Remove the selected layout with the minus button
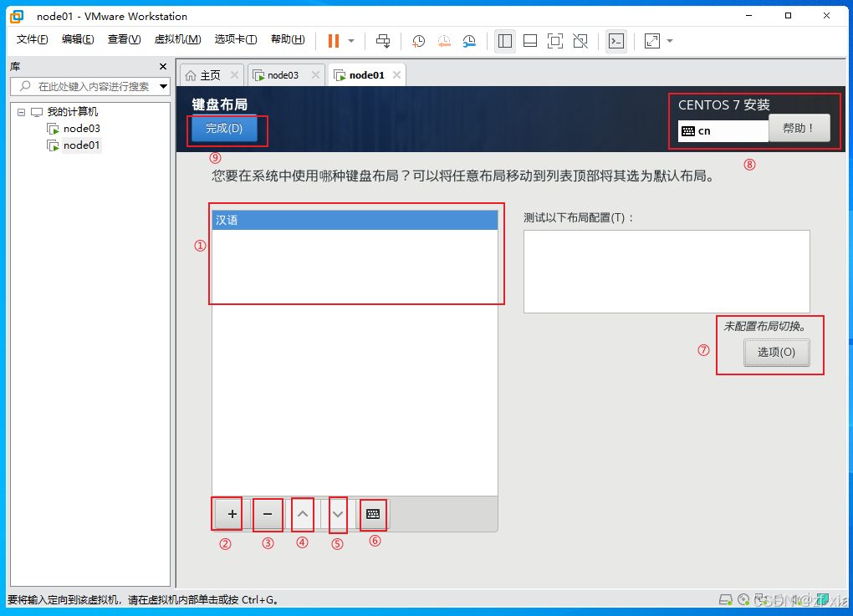 point(268,514)
